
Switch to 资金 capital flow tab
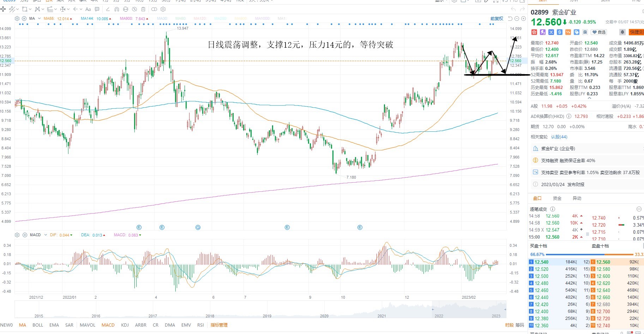click(557, 198)
